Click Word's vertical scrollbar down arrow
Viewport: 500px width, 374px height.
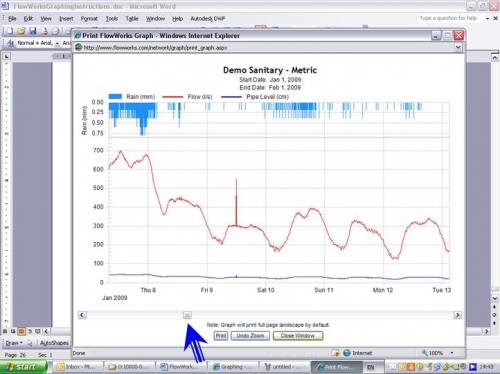coord(495,298)
